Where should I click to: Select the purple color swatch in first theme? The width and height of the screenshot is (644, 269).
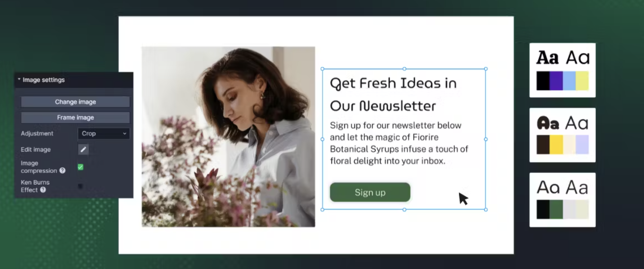(x=556, y=81)
